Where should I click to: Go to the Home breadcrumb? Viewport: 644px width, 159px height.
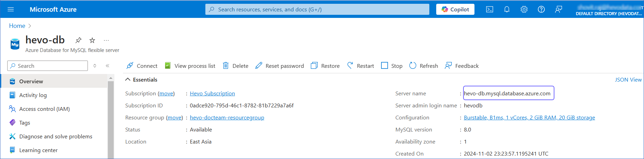(17, 26)
